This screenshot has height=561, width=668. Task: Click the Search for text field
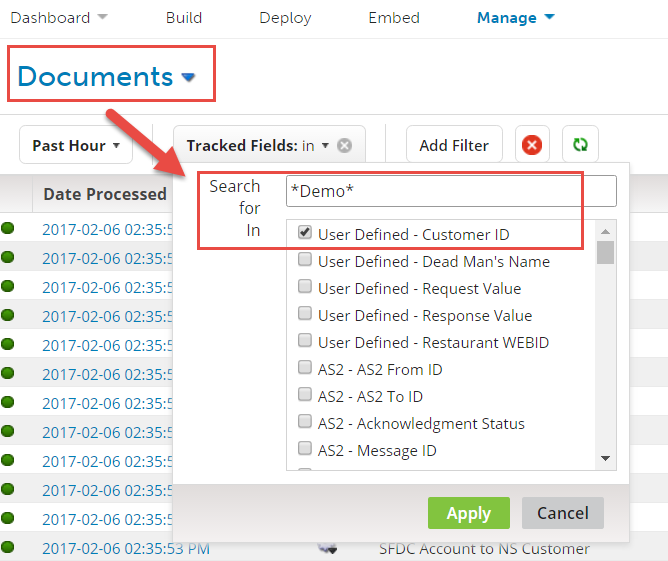pyautogui.click(x=450, y=191)
